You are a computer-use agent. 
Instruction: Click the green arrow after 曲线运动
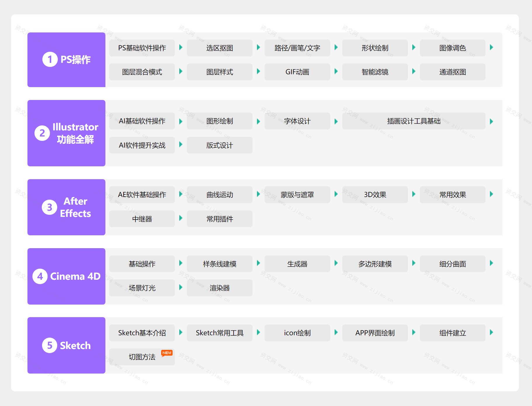coord(258,194)
